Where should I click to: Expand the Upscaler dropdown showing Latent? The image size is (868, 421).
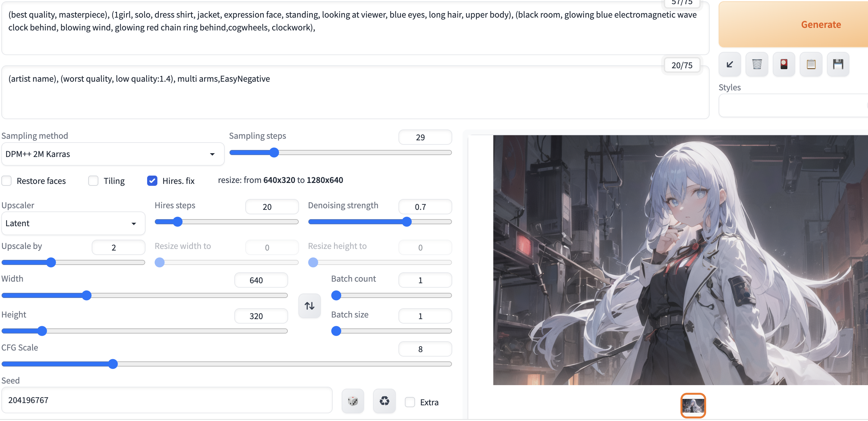[x=73, y=223]
